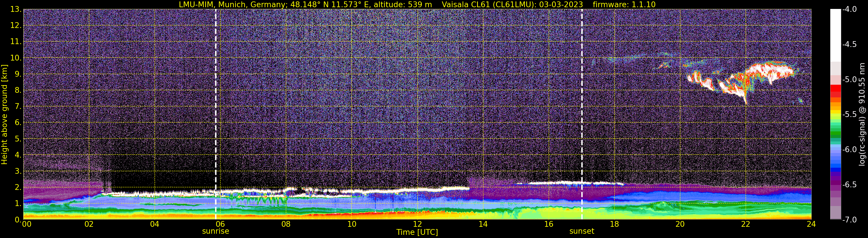Click the '-5.5' colorbar tick label

(850, 115)
